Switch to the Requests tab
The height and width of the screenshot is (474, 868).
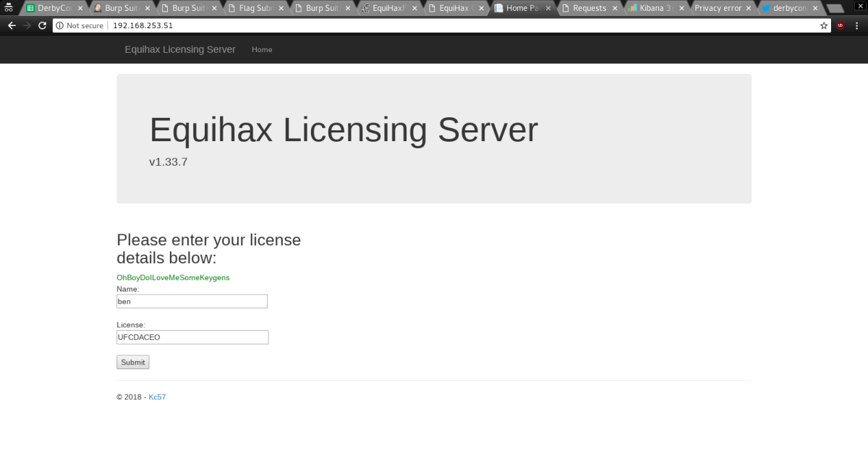tap(588, 9)
